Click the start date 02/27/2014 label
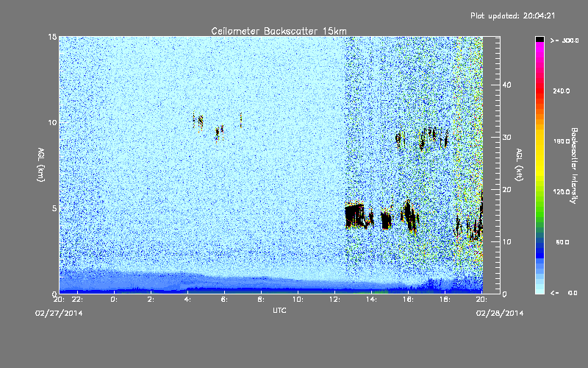The image size is (588, 368). pos(59,314)
